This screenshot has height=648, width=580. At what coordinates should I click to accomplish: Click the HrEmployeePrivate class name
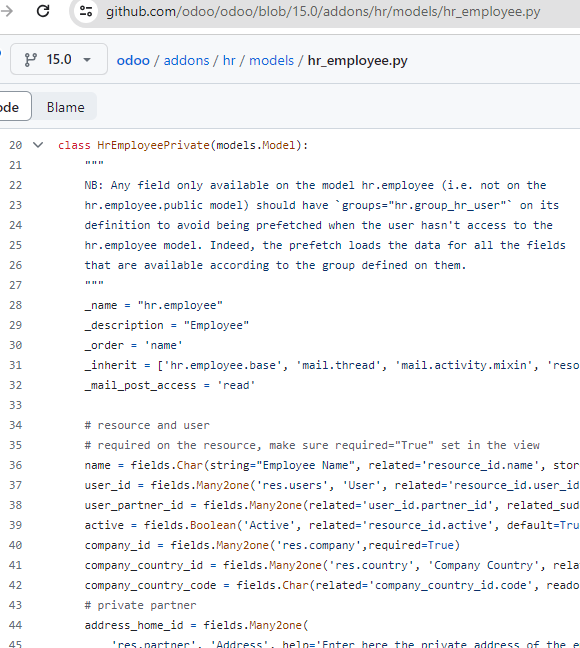[153, 145]
